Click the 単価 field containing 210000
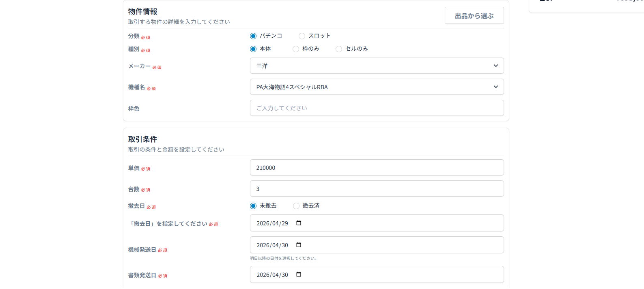Viewport: 644px width, 289px height. (377, 167)
